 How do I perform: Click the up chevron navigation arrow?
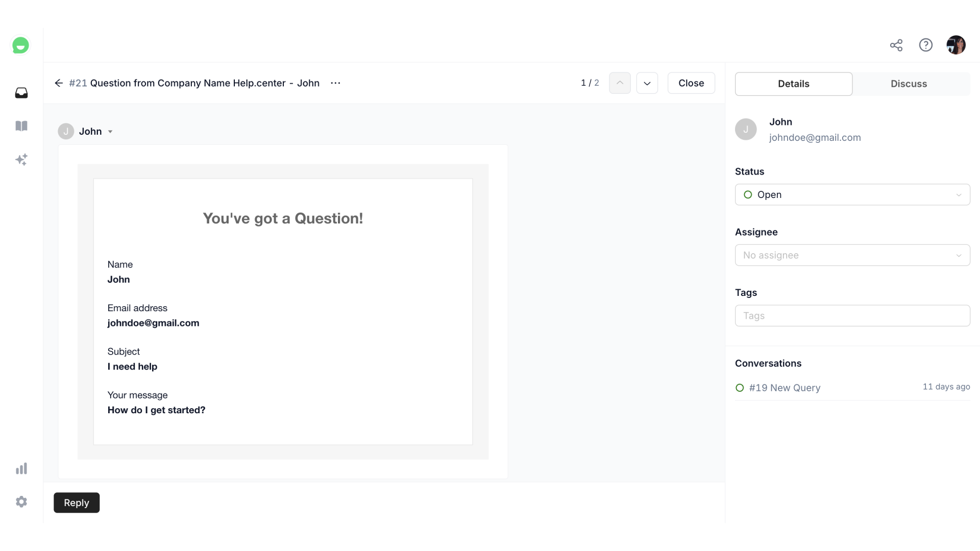pyautogui.click(x=620, y=83)
